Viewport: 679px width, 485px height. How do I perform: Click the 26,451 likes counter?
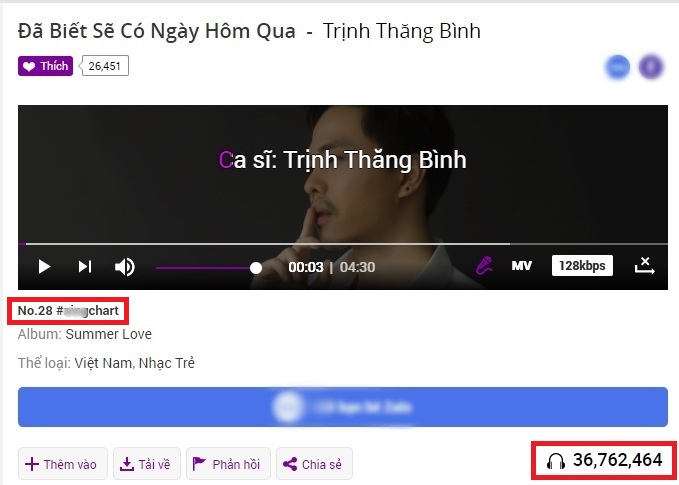point(105,66)
